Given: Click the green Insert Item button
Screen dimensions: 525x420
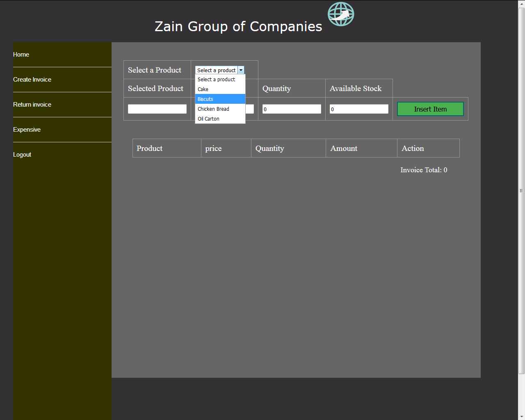Looking at the screenshot, I should coord(430,109).
